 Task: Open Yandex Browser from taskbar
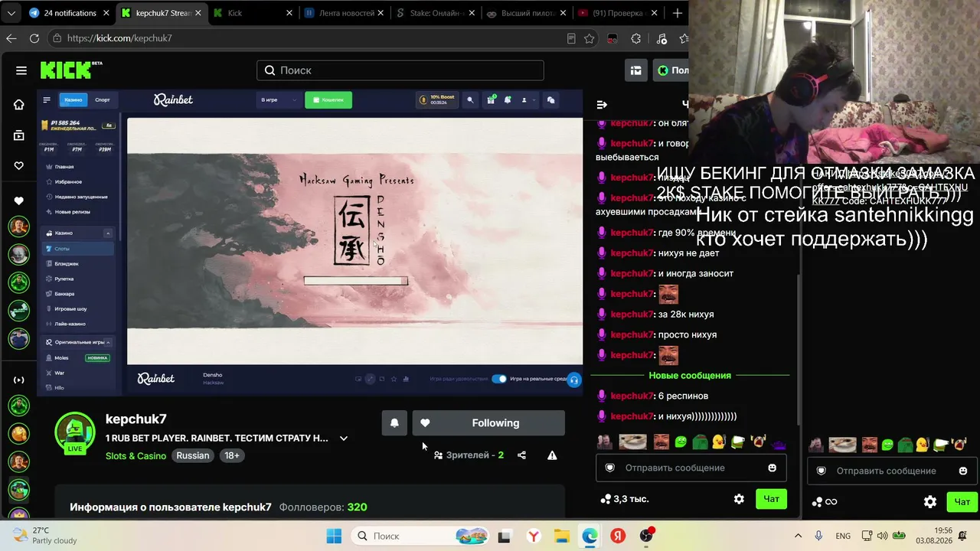click(532, 536)
